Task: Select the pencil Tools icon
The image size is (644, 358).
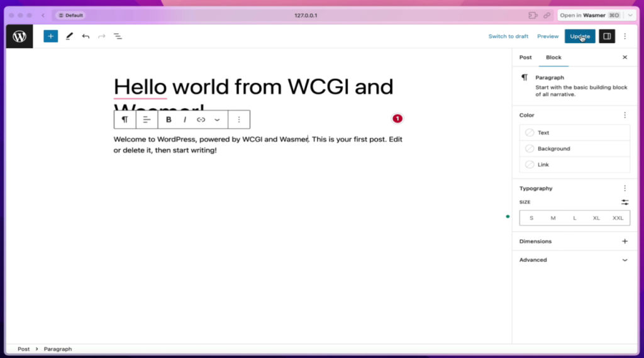Action: [69, 36]
